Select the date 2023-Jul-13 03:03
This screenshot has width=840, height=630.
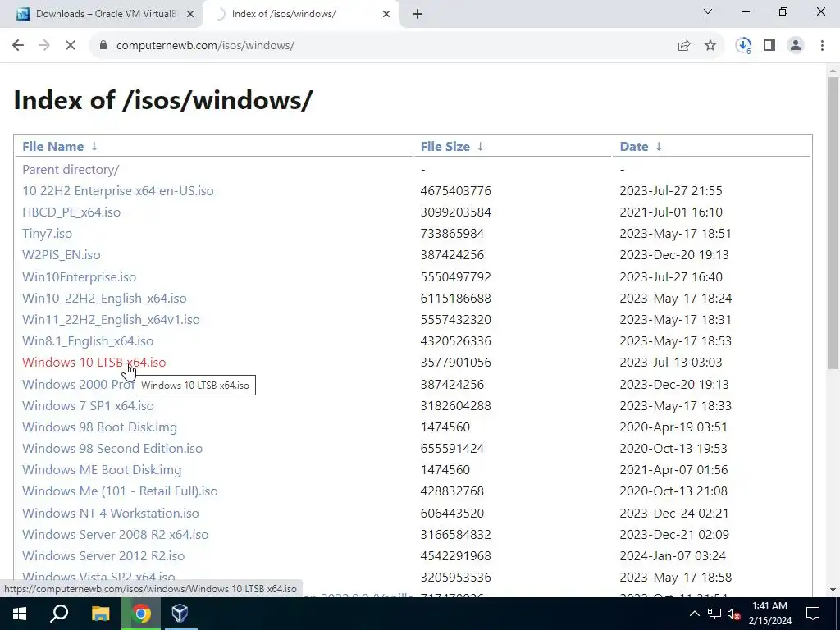pyautogui.click(x=671, y=363)
